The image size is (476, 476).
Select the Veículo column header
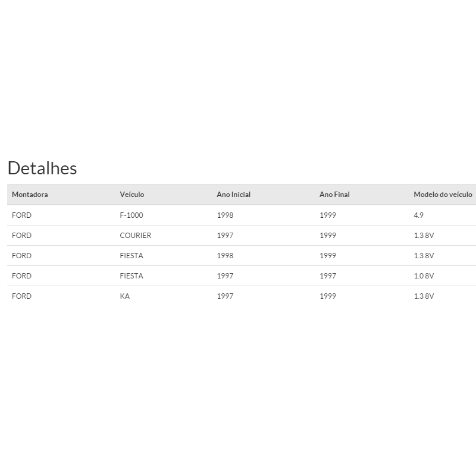(132, 195)
